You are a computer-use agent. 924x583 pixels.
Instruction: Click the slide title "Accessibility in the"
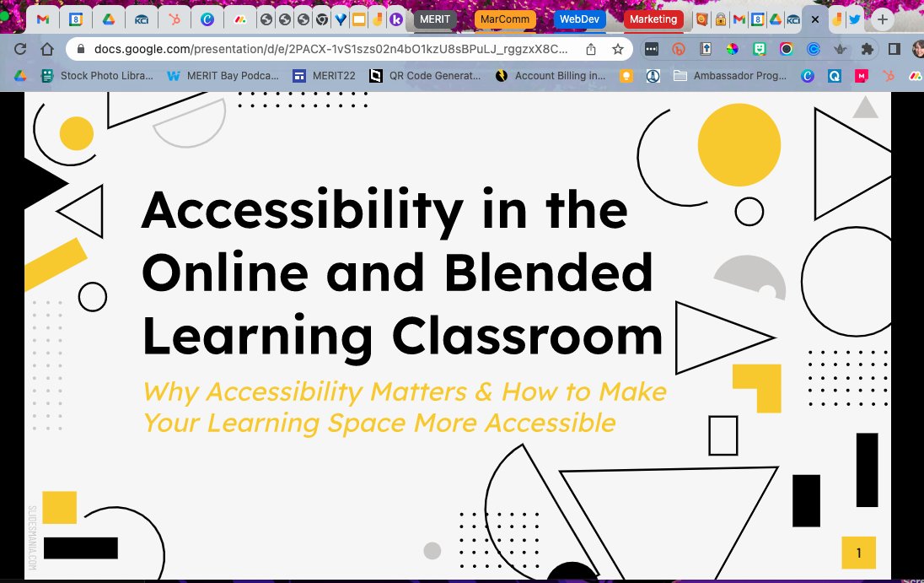click(x=384, y=211)
